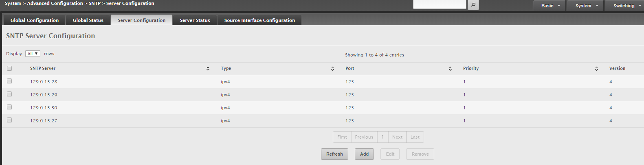Add a new SNTP server

click(x=364, y=154)
